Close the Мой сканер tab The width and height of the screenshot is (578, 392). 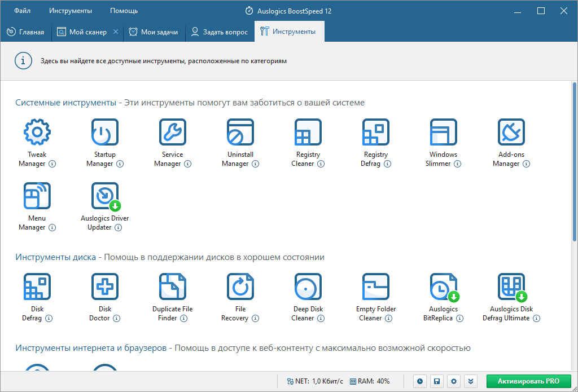pyautogui.click(x=116, y=32)
